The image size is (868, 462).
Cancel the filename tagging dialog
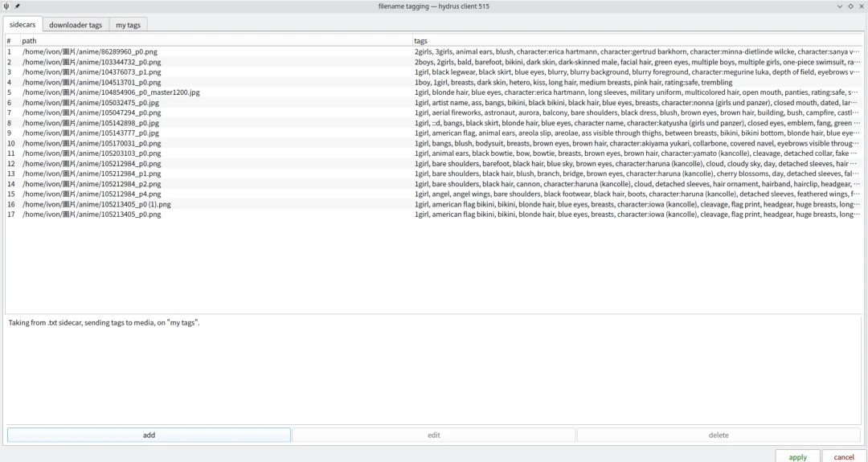click(x=844, y=456)
